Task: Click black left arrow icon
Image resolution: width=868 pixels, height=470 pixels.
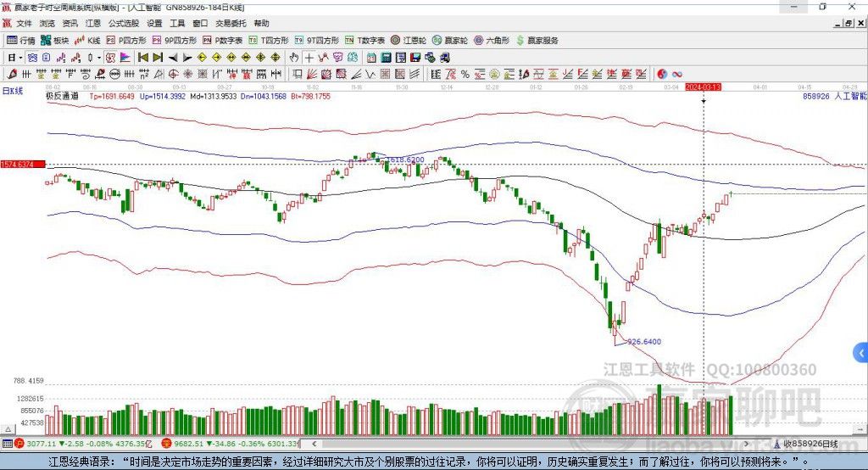Action: click(x=173, y=58)
